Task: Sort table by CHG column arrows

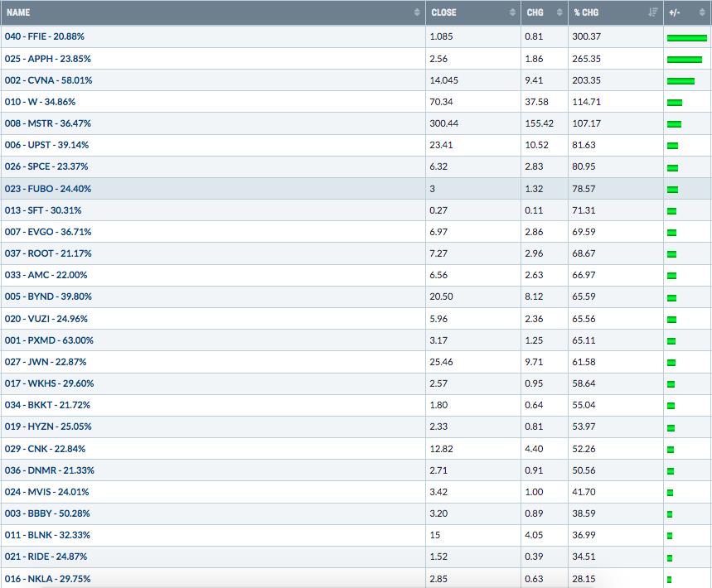Action: pos(559,12)
